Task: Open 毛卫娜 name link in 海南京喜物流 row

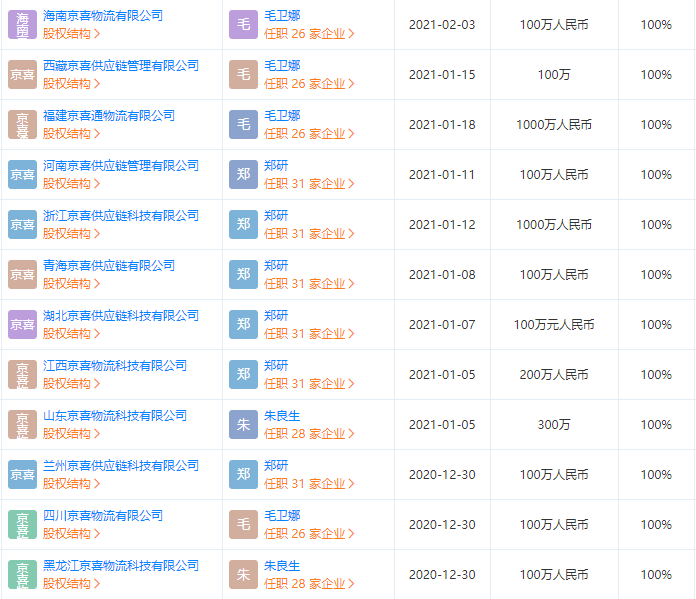Action: click(x=282, y=16)
